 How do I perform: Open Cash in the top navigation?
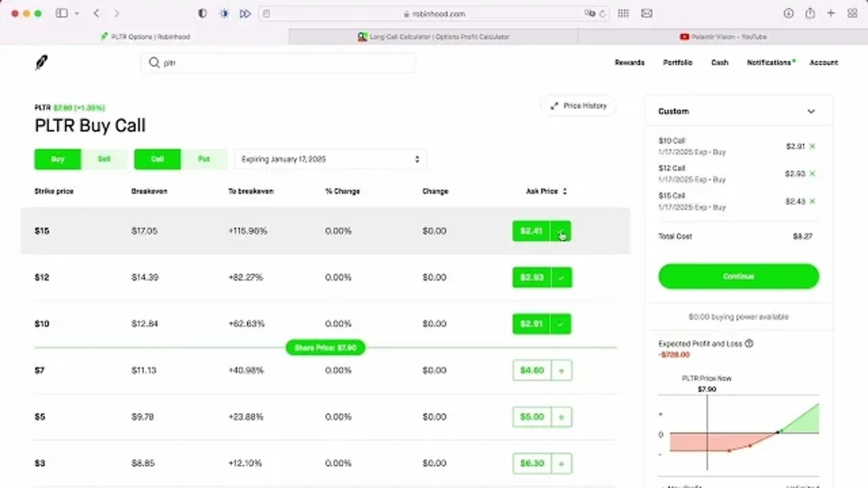719,62
